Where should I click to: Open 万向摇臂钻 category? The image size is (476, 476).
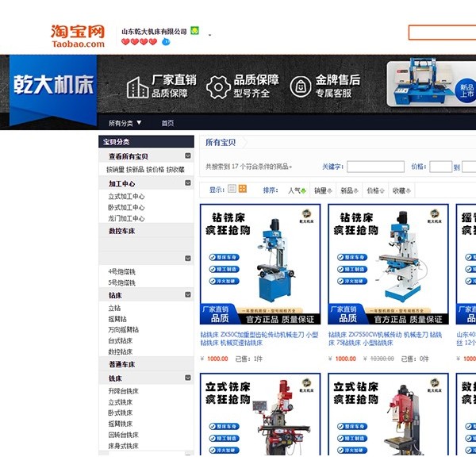click(124, 330)
